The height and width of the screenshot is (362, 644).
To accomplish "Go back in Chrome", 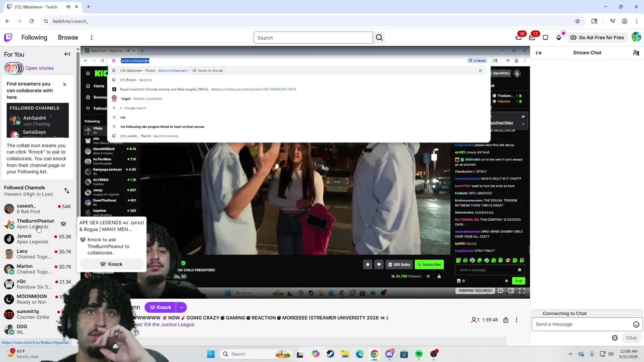I will (x=7, y=21).
